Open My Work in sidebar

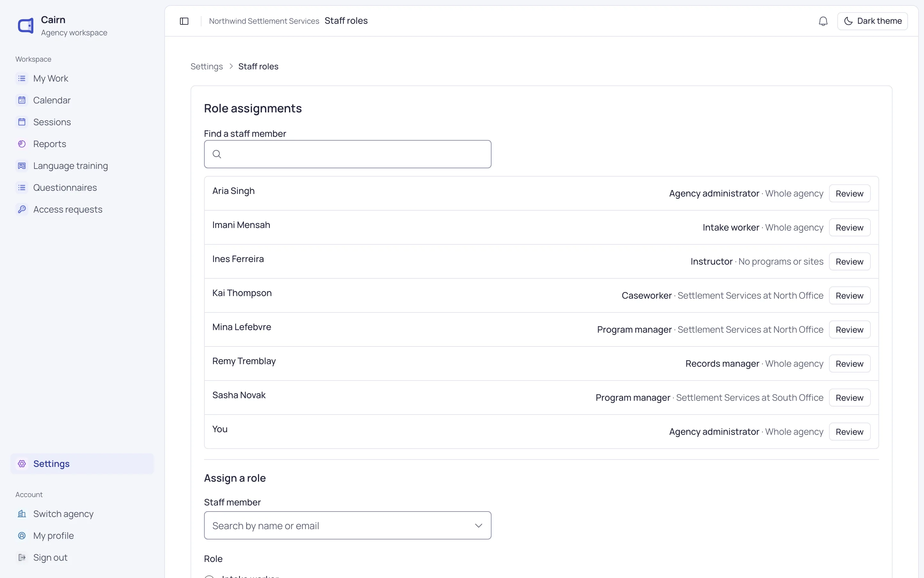(x=82, y=78)
